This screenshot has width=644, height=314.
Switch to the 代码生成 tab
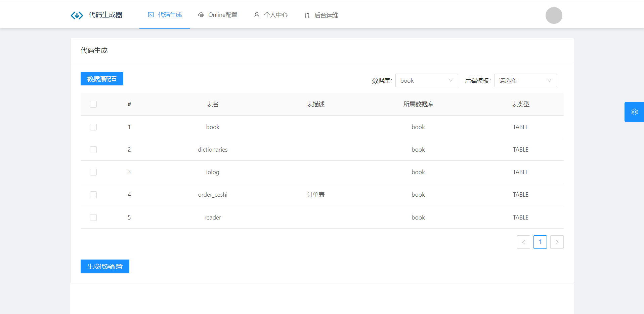[x=165, y=15]
